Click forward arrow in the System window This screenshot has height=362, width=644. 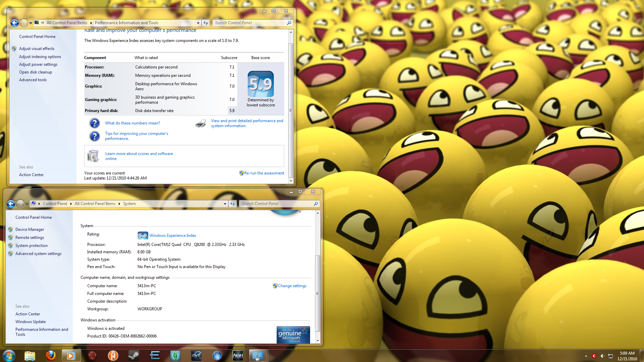(x=20, y=204)
